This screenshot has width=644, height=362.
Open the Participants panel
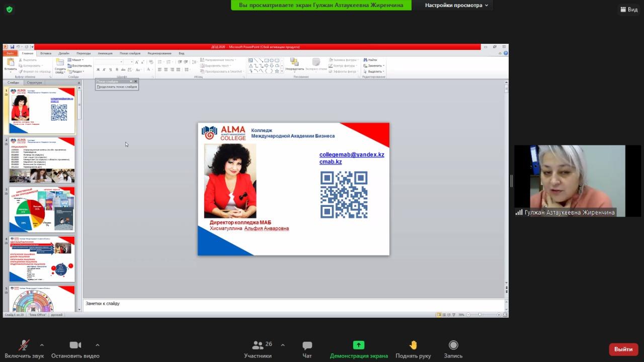click(x=258, y=345)
